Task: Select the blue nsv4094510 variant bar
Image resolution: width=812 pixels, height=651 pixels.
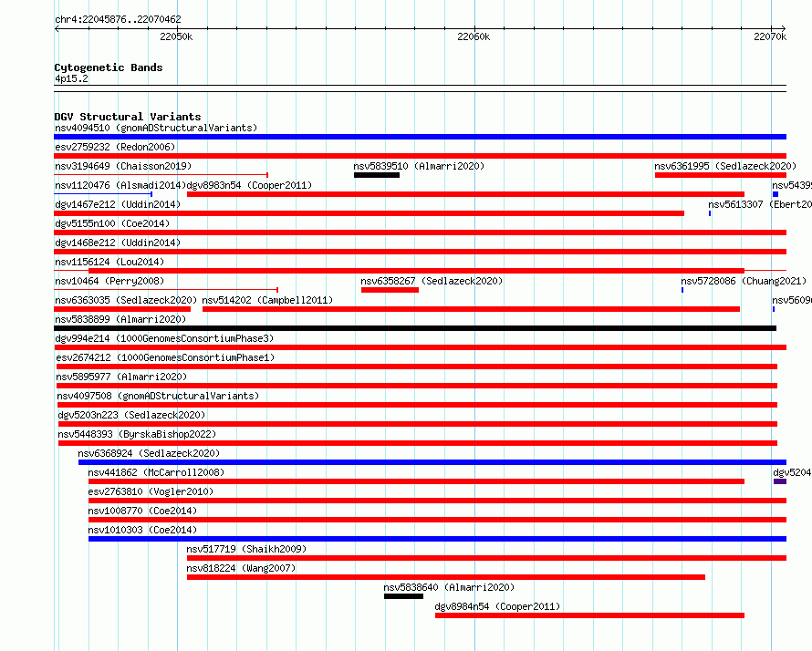Action: tap(420, 137)
